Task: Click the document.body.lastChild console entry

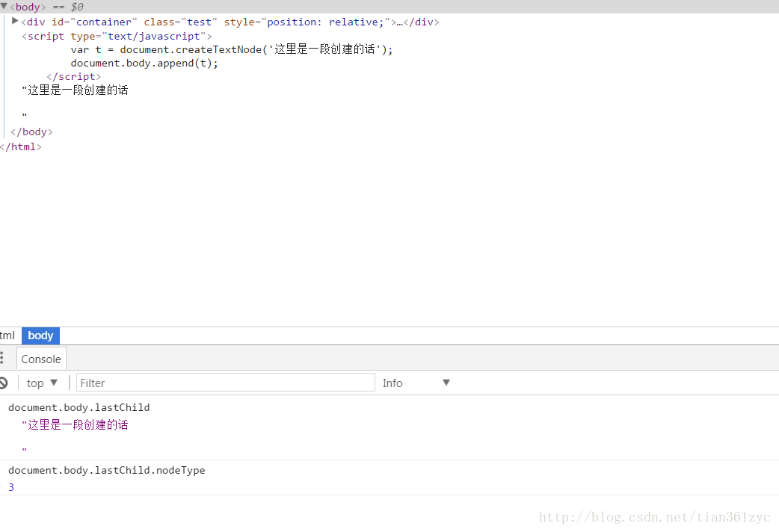Action: tap(79, 407)
